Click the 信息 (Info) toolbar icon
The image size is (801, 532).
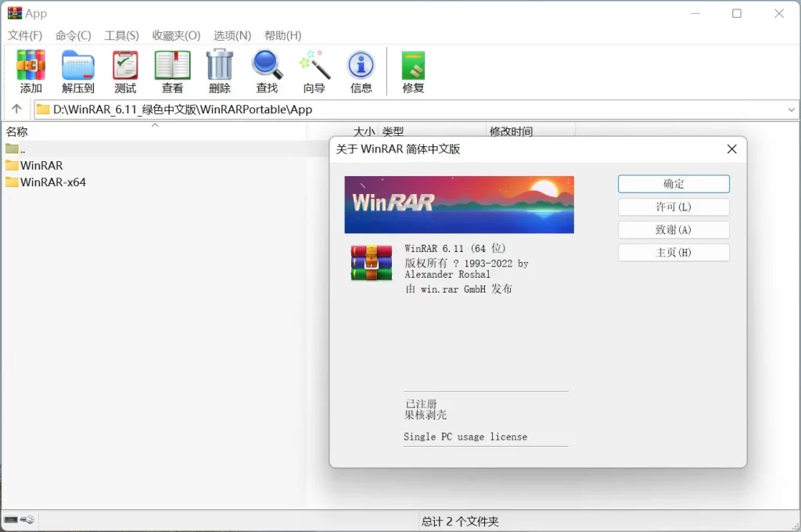tap(361, 71)
